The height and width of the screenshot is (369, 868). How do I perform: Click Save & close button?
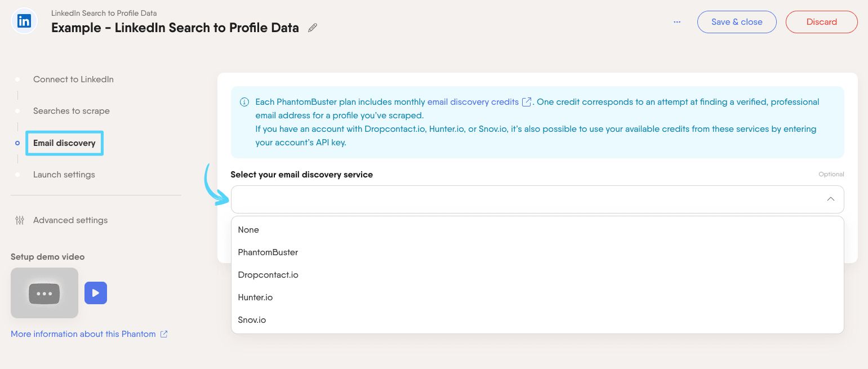point(737,22)
